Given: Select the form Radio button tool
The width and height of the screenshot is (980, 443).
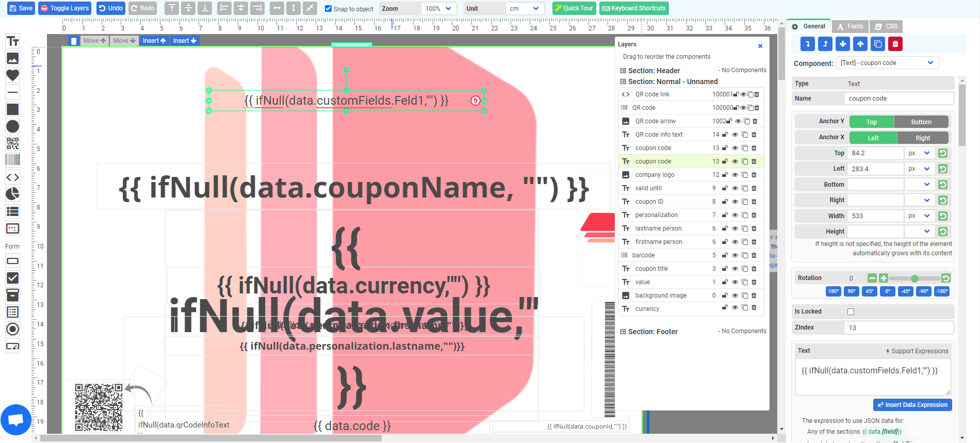Looking at the screenshot, I should pyautogui.click(x=12, y=329).
